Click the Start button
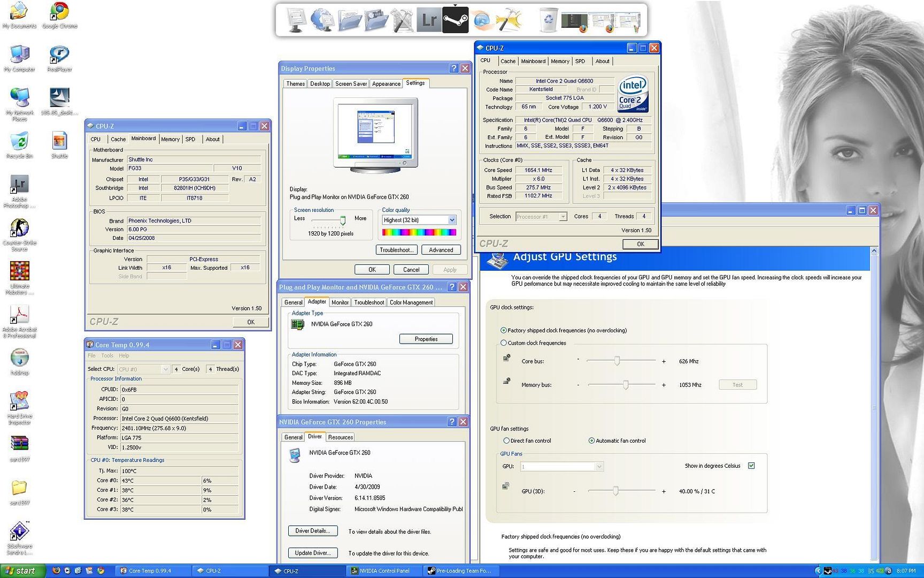Image resolution: width=924 pixels, height=578 pixels. (x=22, y=571)
